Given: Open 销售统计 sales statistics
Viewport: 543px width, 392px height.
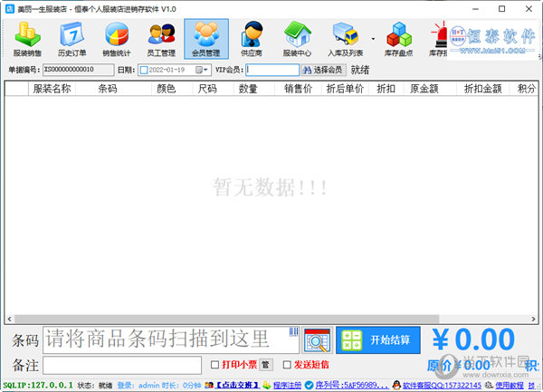Looking at the screenshot, I should (117, 39).
